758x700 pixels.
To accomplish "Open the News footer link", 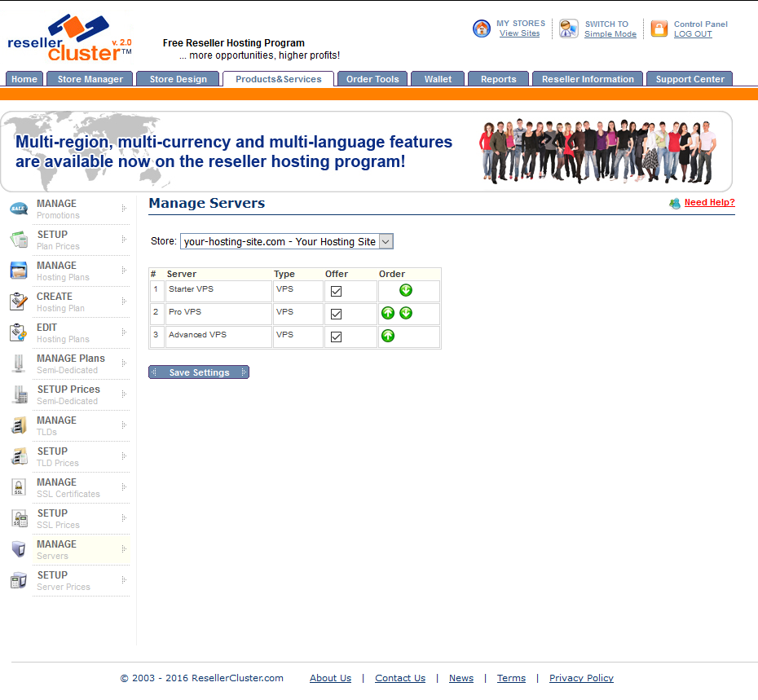I will (x=461, y=678).
